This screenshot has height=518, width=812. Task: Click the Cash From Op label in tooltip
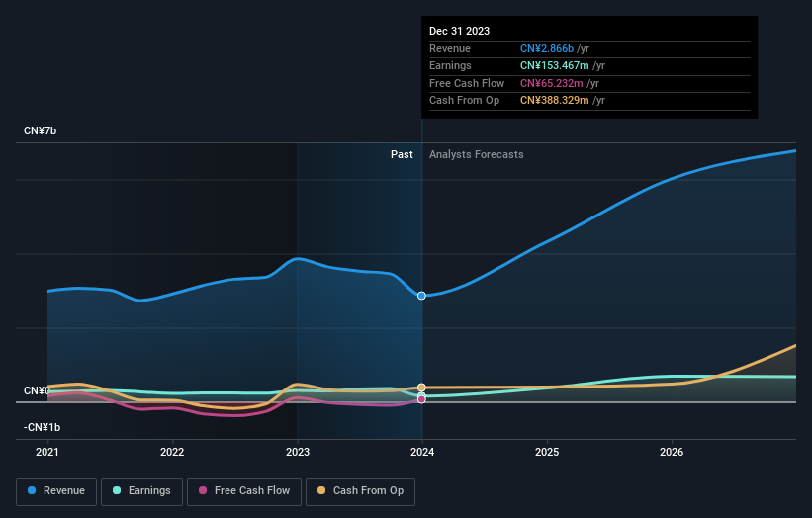(x=465, y=101)
